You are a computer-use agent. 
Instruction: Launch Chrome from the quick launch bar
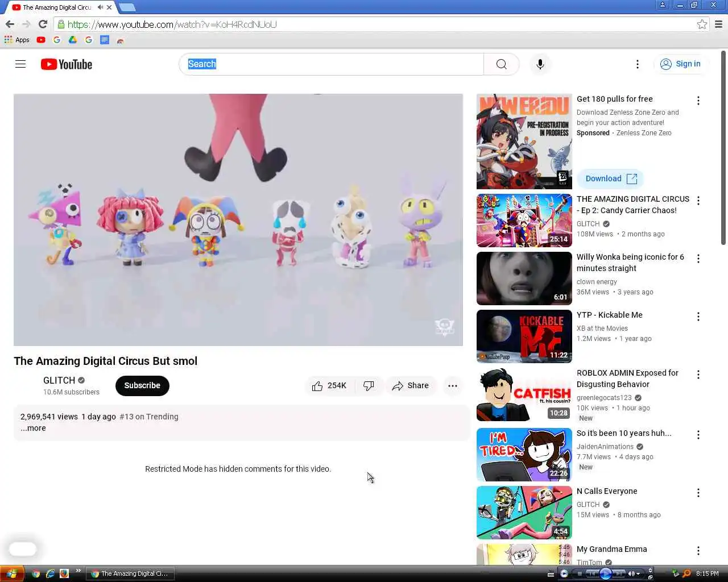pos(36,573)
